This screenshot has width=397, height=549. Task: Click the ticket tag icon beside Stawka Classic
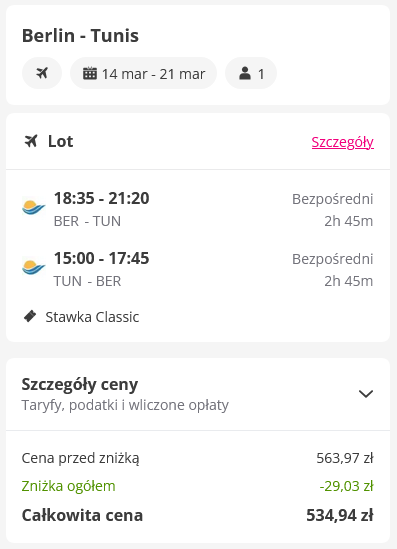point(30,316)
